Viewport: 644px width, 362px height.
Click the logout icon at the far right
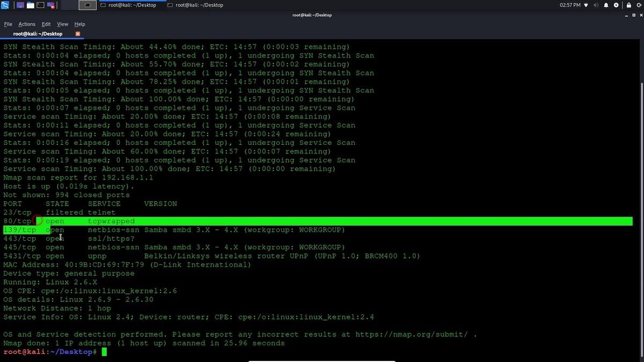coord(640,5)
